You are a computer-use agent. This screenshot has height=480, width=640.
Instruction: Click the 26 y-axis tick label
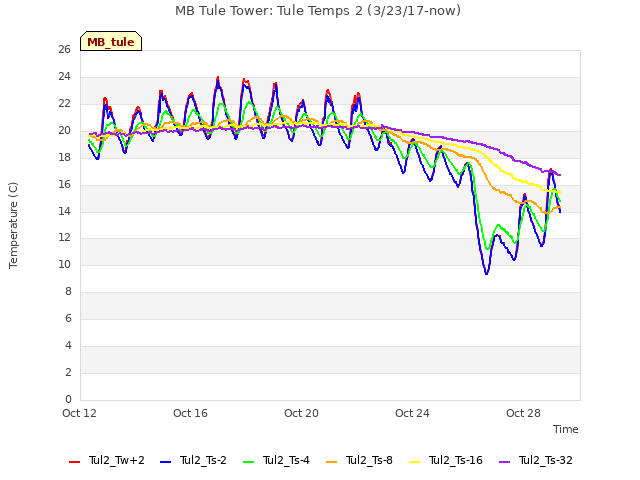click(64, 50)
